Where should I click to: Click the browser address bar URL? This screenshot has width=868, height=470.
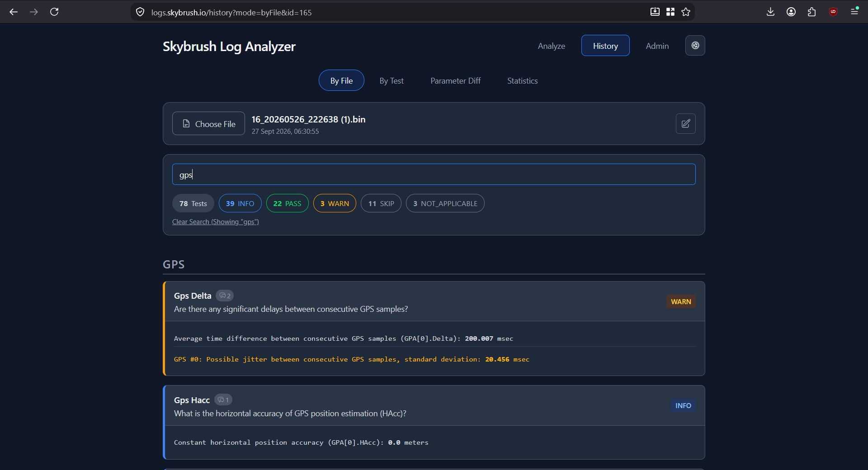(x=231, y=13)
